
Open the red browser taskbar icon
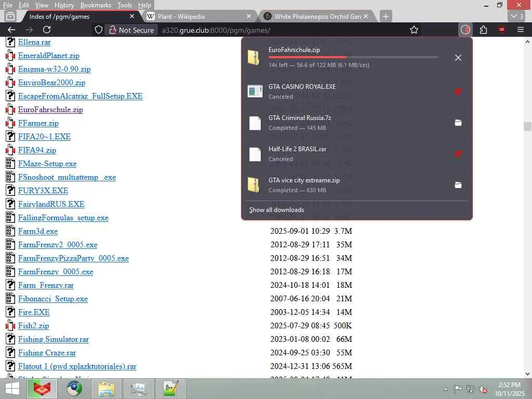(42, 389)
